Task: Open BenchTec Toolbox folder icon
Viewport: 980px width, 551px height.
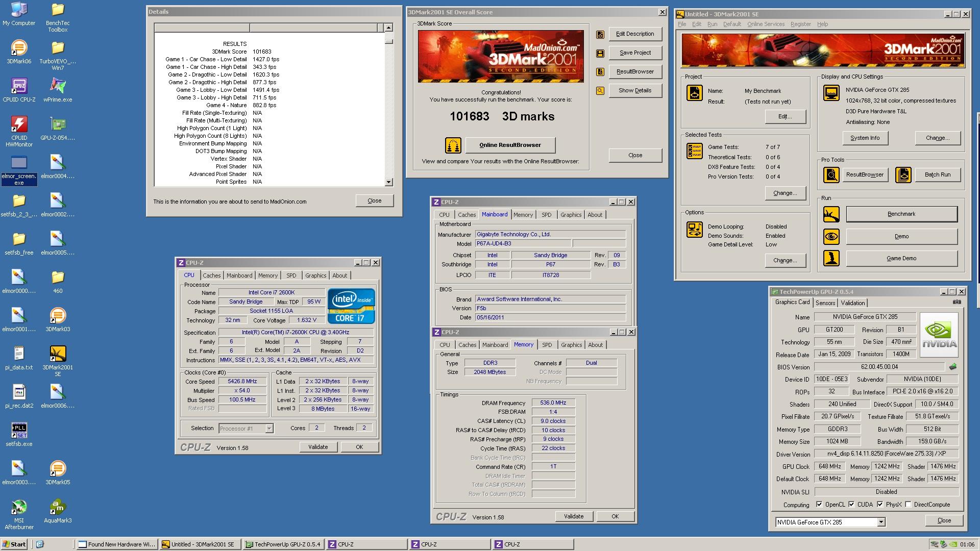Action: click(x=58, y=17)
